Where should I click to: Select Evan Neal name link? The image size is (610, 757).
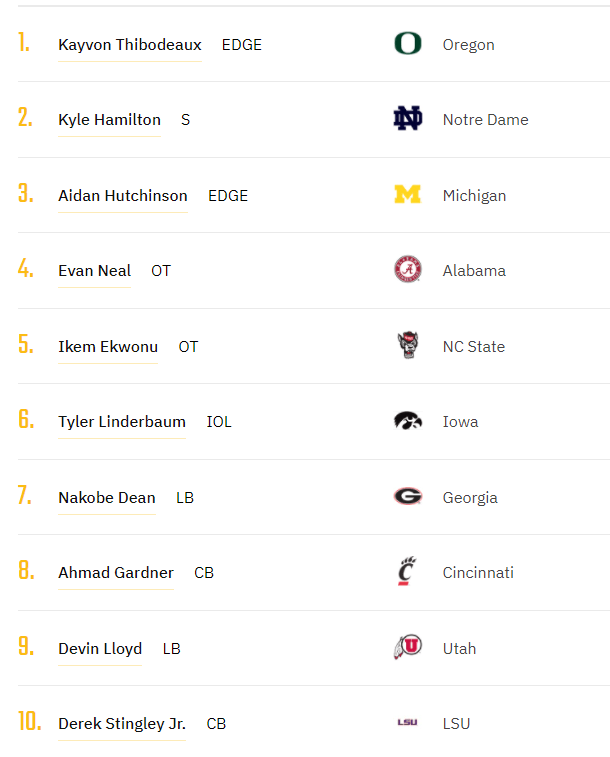pyautogui.click(x=94, y=271)
